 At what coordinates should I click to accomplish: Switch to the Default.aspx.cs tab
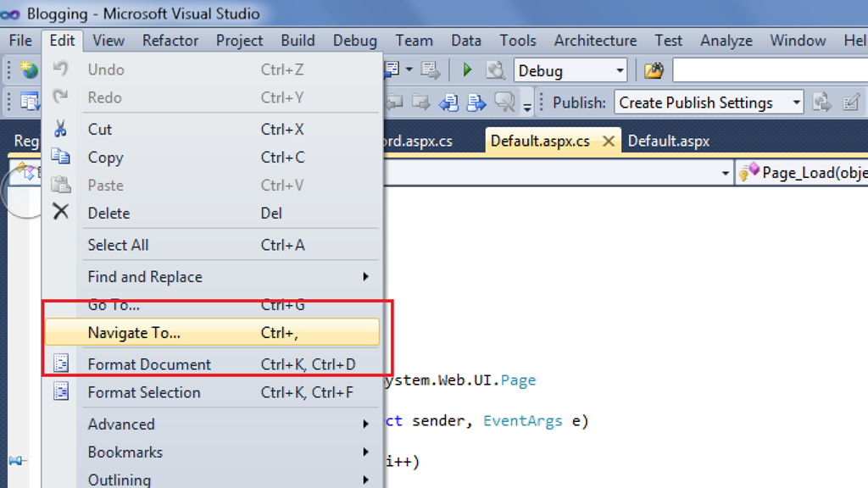click(x=540, y=141)
